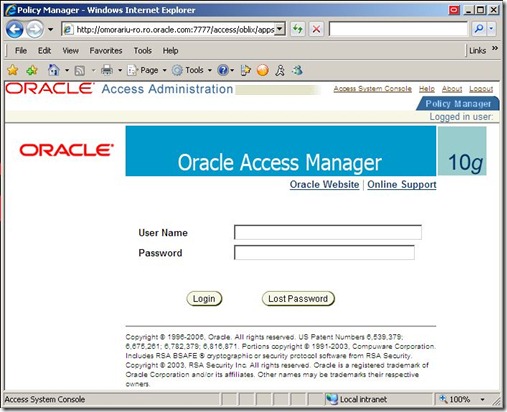This screenshot has width=507, height=412.
Task: Go forward with the Forward arrow button
Action: (35, 30)
